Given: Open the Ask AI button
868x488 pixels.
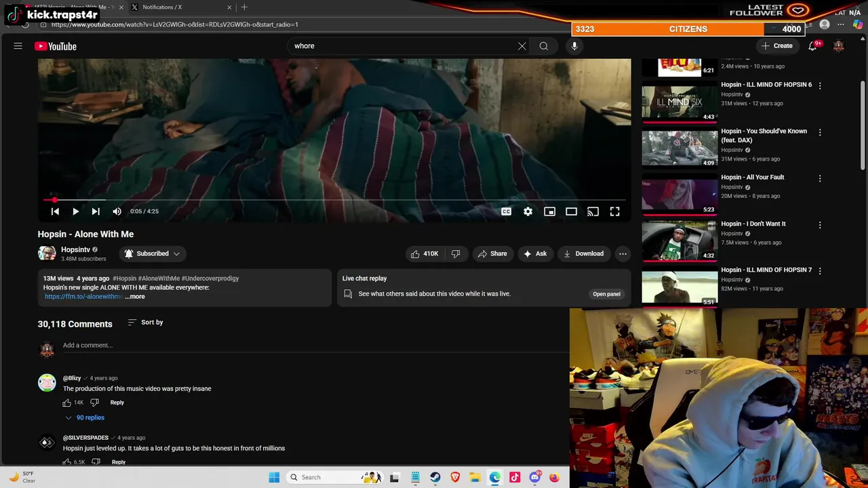Looking at the screenshot, I should 534,253.
